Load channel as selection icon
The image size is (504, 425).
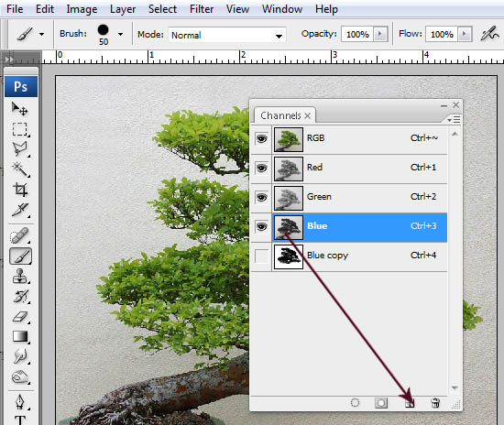(355, 403)
